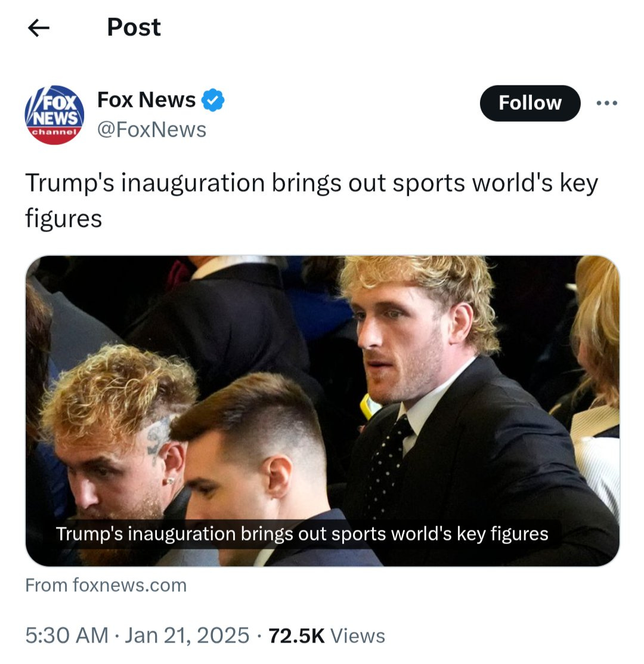Open the inauguration article preview image
This screenshot has height=664, width=644.
[x=323, y=410]
